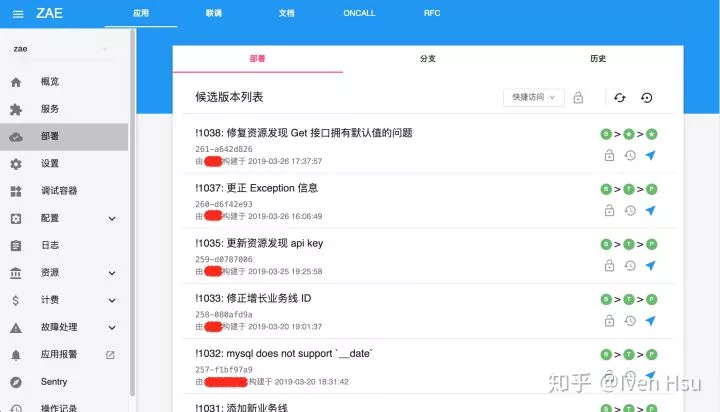Deploy version !1037 with paper plane icon

650,210
